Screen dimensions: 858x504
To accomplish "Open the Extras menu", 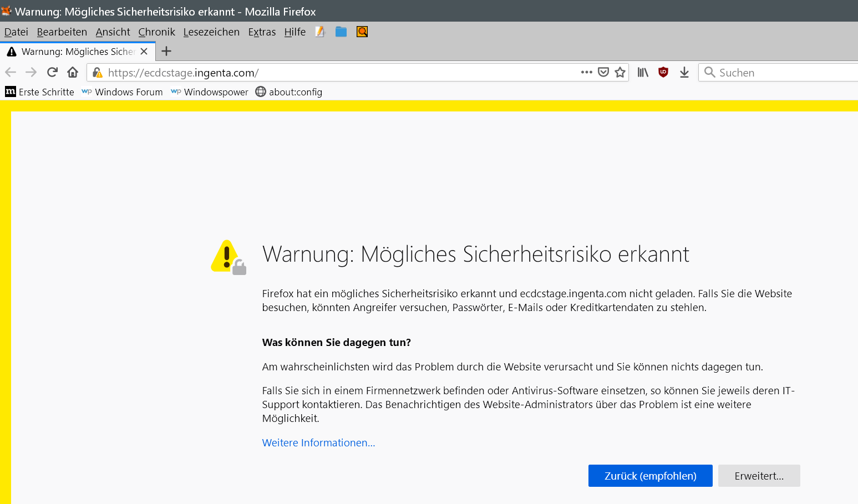I will click(x=262, y=32).
